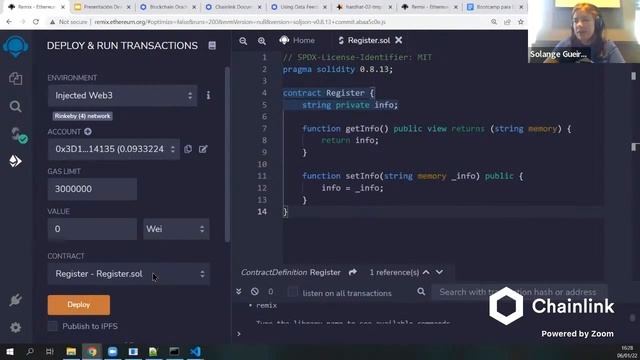This screenshot has width=640, height=360.
Task: Enable Publish to IPFS checkbox
Action: (52, 326)
